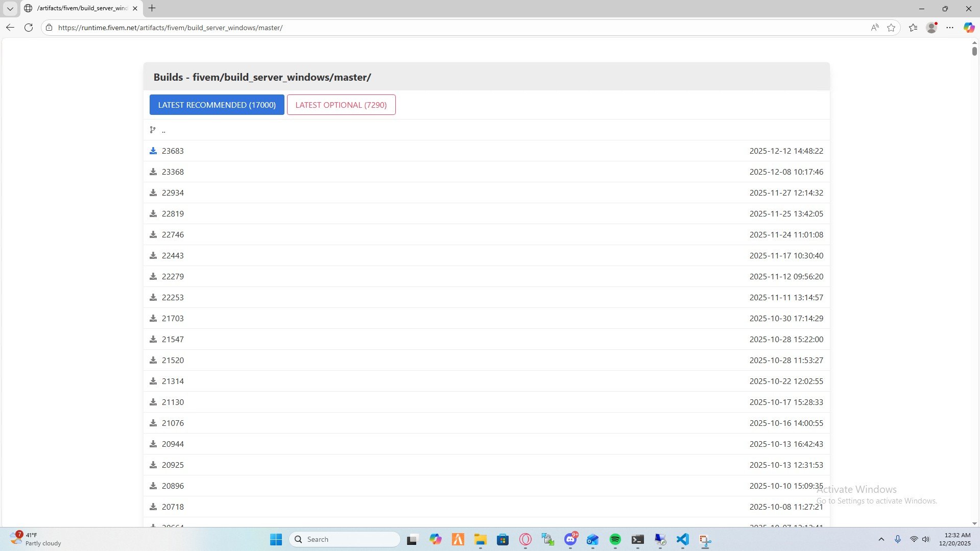Open a new browser tab

(152, 8)
